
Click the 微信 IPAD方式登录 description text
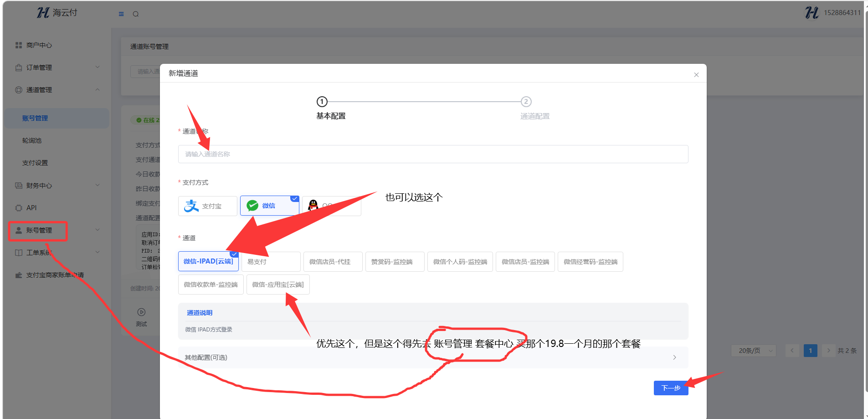(x=209, y=330)
